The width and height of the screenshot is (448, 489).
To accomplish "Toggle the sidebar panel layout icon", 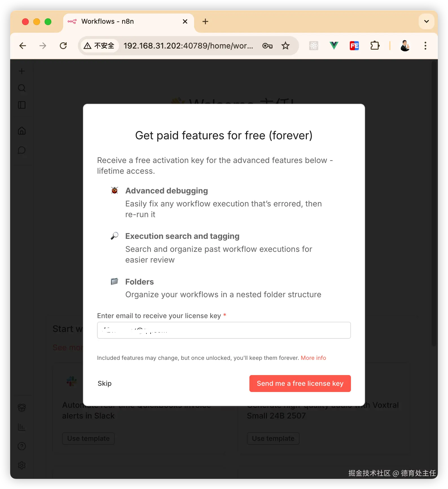I will pos(22,105).
